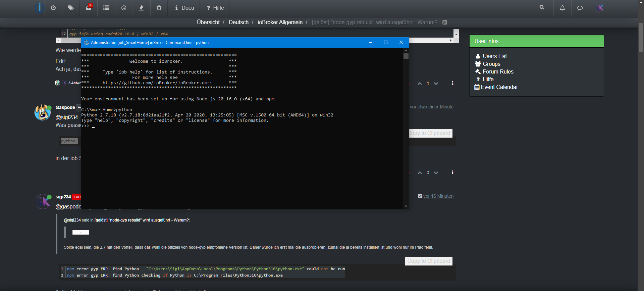This screenshot has width=644, height=291.
Task: Open post tools menu beside score 0
Action: (452, 173)
